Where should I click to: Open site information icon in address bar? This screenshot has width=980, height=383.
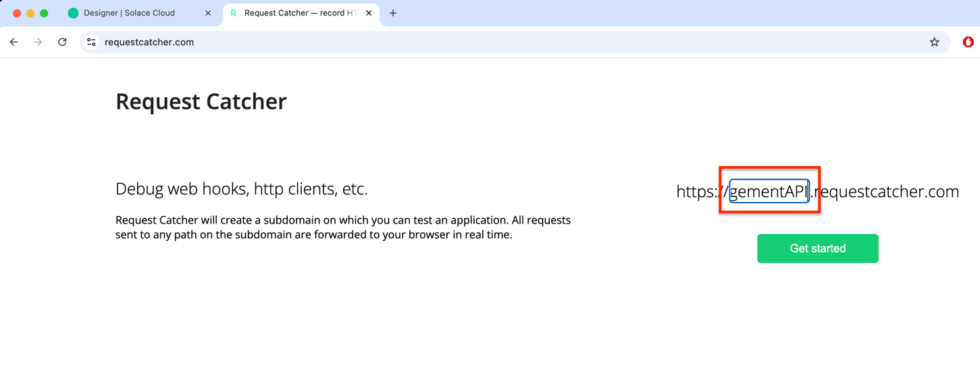click(x=91, y=42)
